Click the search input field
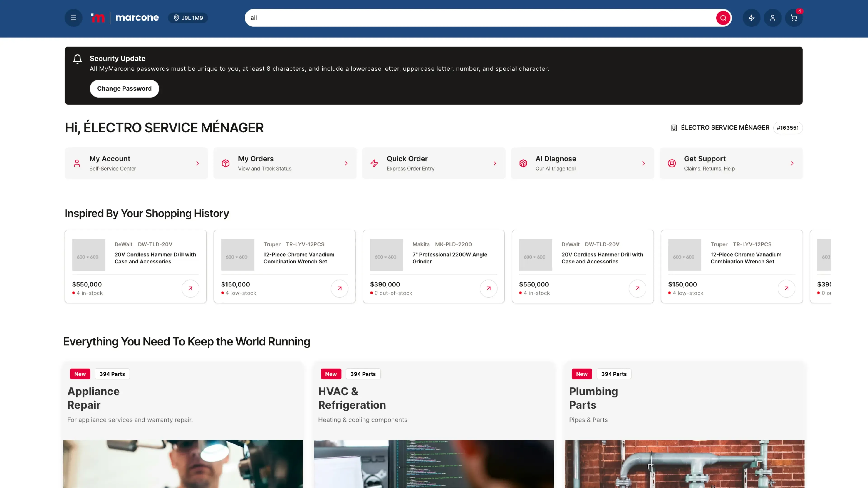868x488 pixels. (472, 18)
